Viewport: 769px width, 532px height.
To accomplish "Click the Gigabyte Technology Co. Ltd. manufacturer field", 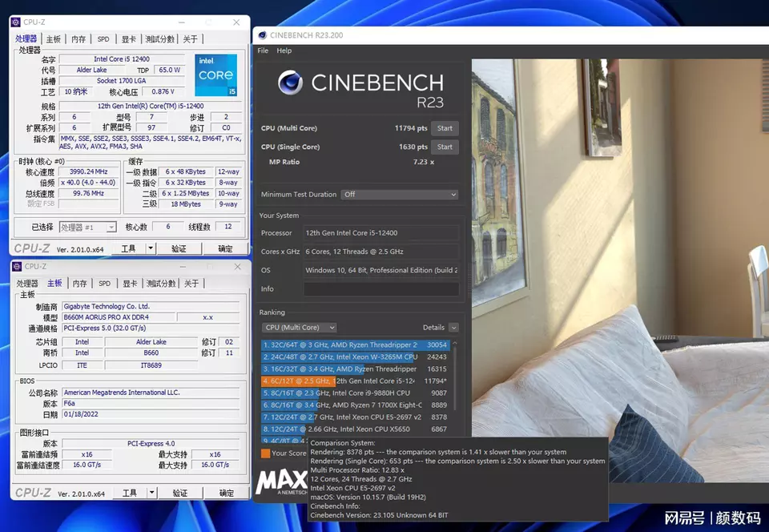I will point(151,306).
